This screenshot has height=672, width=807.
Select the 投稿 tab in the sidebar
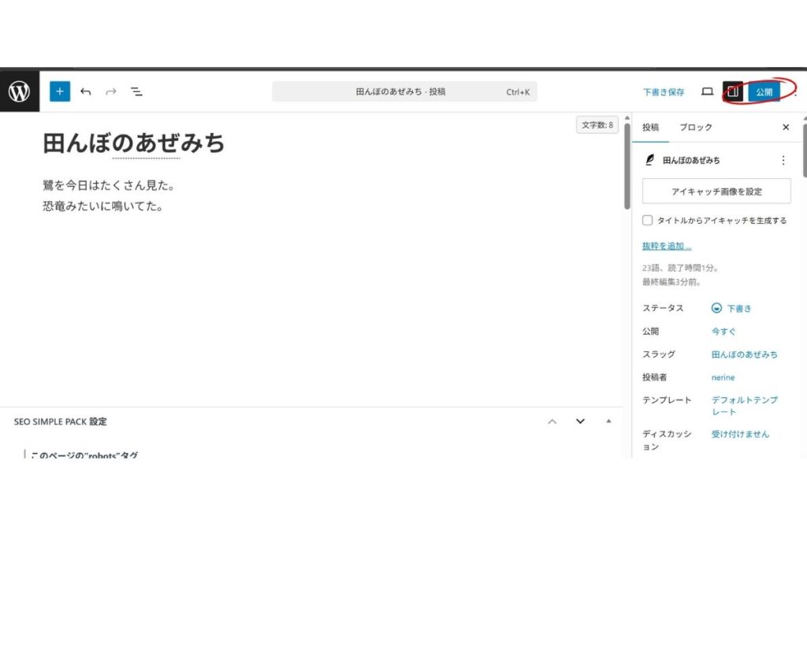pos(650,127)
